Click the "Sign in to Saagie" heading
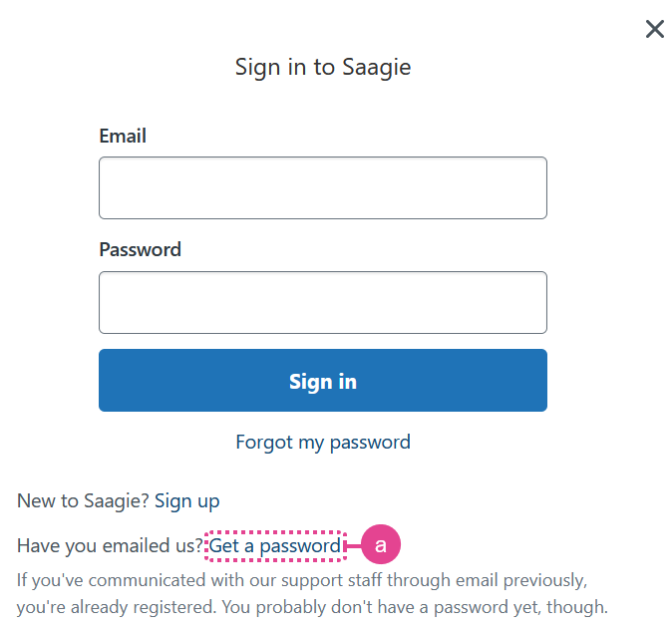 pyautogui.click(x=323, y=67)
